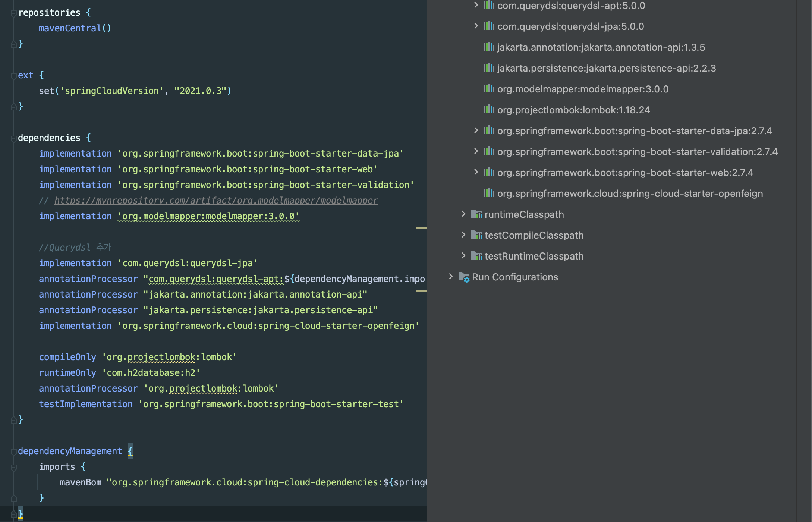Click the dependencyManagement keyword

[70, 451]
